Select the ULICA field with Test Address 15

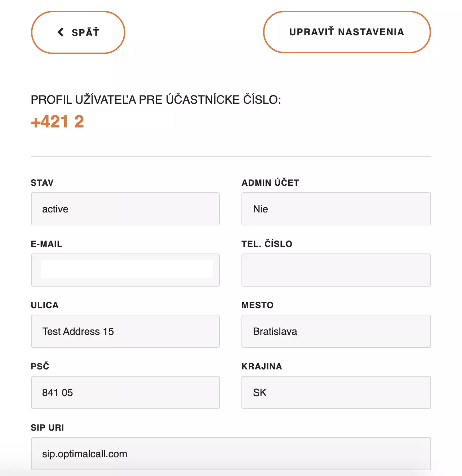(125, 331)
